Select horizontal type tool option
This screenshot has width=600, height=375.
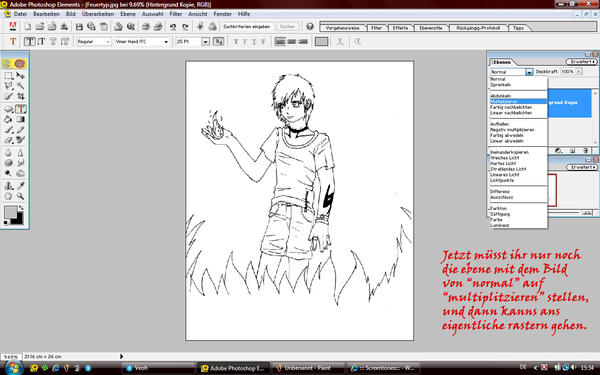(x=30, y=41)
